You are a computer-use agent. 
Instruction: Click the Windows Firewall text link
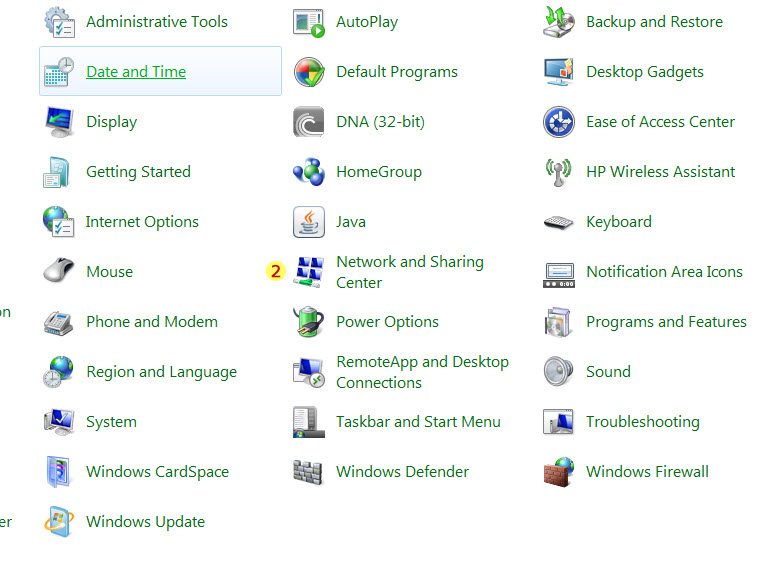pyautogui.click(x=647, y=472)
